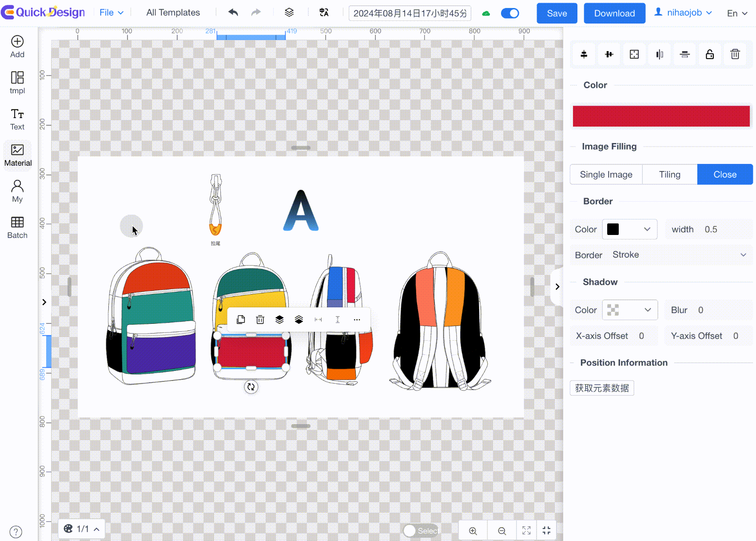Move layer down in floating toolbar

point(279,319)
